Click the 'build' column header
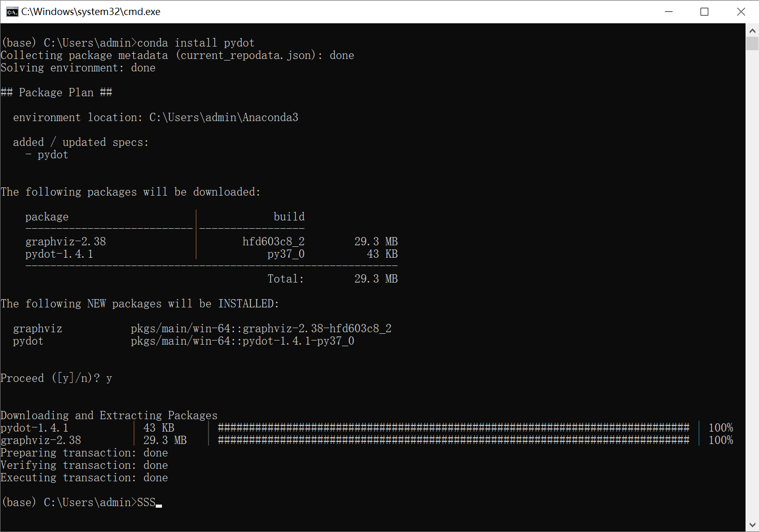The image size is (759, 532). click(289, 217)
